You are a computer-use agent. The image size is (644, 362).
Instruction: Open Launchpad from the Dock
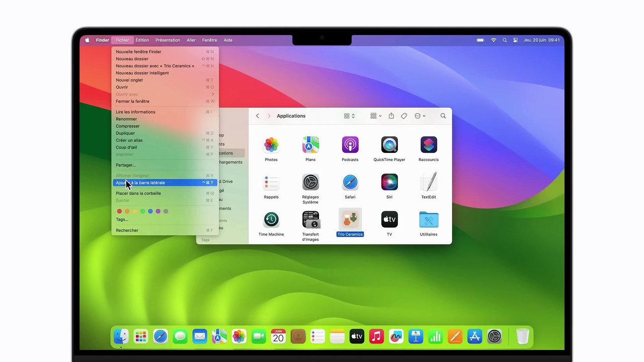pos(141,336)
